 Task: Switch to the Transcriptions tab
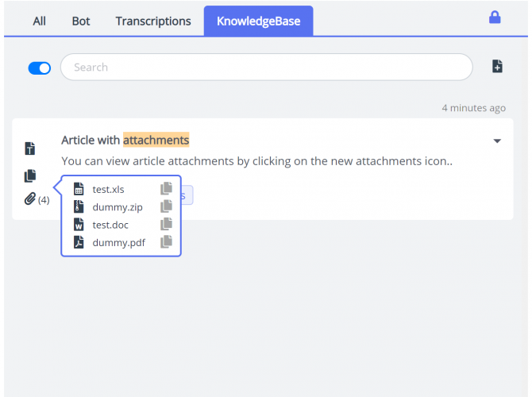(153, 21)
